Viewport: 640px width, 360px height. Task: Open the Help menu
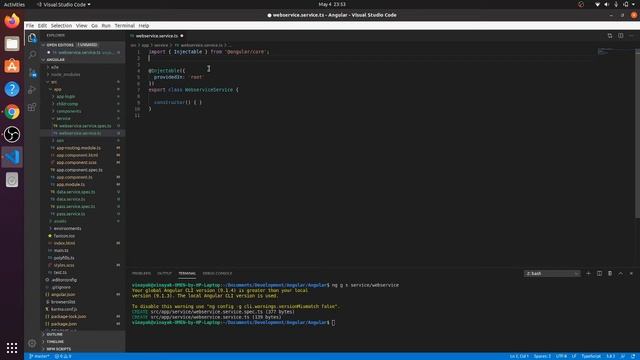pyautogui.click(x=144, y=25)
